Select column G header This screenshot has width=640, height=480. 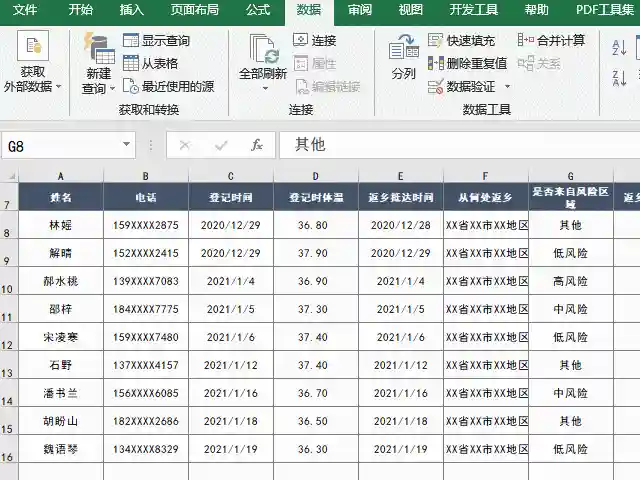point(571,176)
